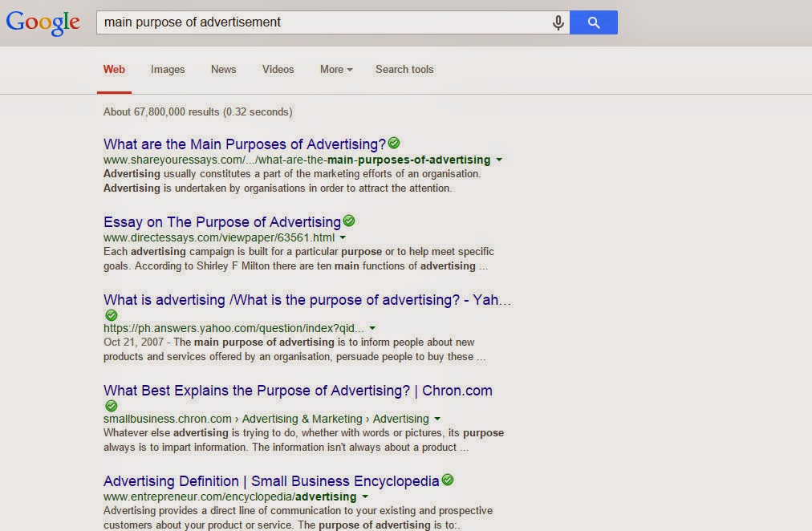812x531 pixels.
Task: Click snippet starting Whatever else advertising is trying
Action: click(303, 440)
